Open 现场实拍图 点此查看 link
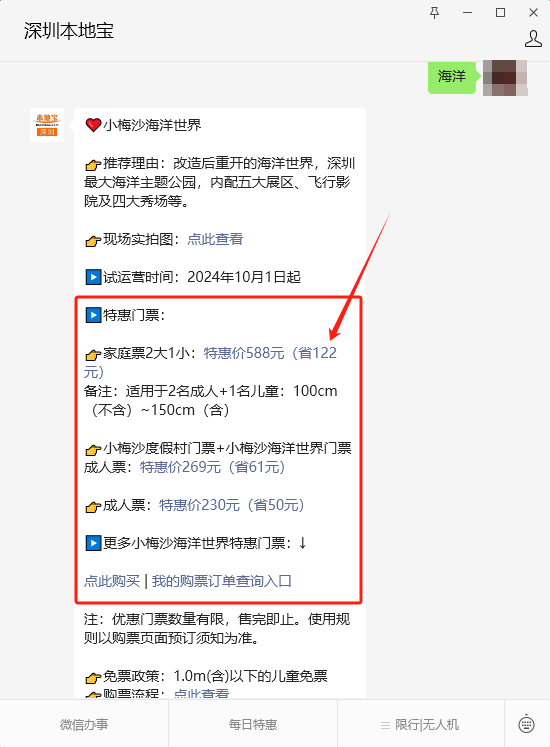This screenshot has width=550, height=747. [215, 239]
